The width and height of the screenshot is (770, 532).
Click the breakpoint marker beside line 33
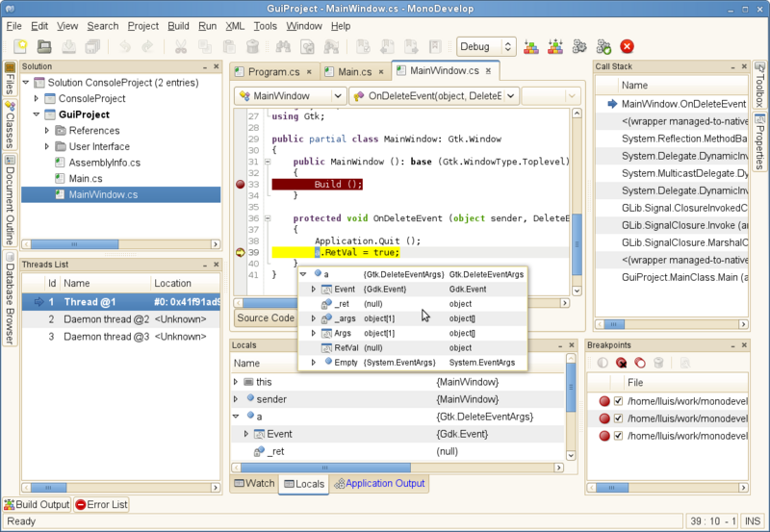coord(241,184)
